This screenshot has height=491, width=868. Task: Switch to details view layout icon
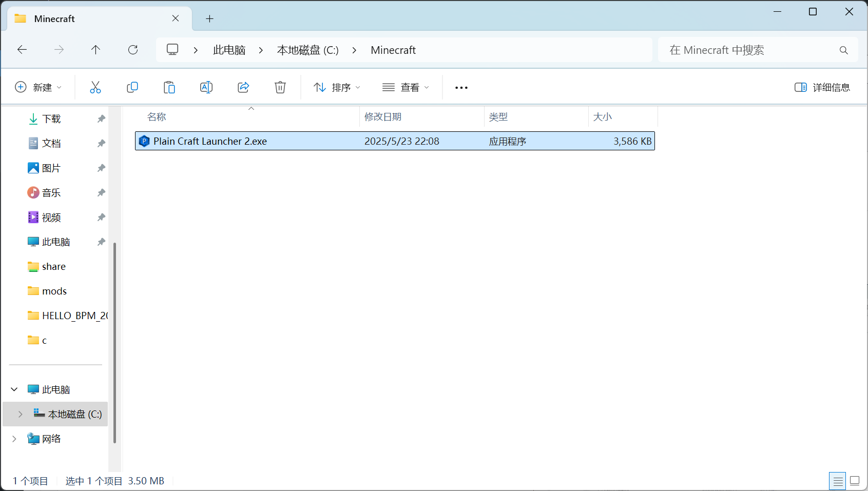tap(837, 481)
